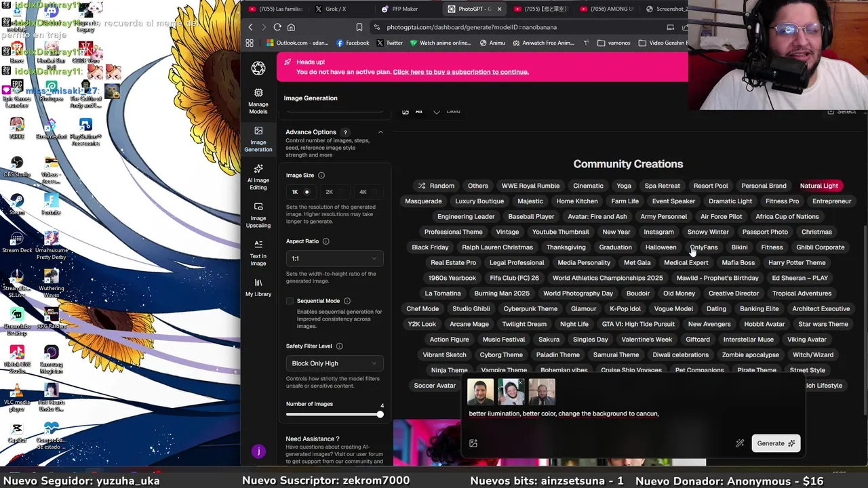Image resolution: width=868 pixels, height=488 pixels.
Task: Remove the third reference photo thumbnail
Action: click(551, 383)
